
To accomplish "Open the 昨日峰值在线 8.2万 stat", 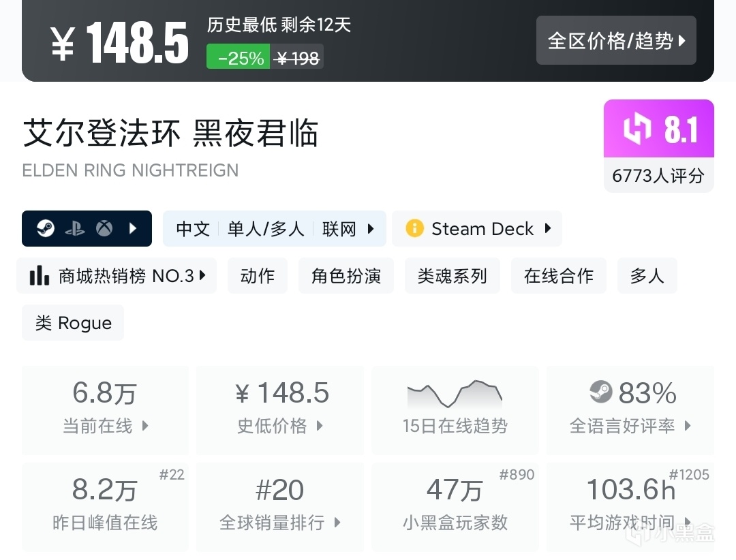I will (105, 507).
